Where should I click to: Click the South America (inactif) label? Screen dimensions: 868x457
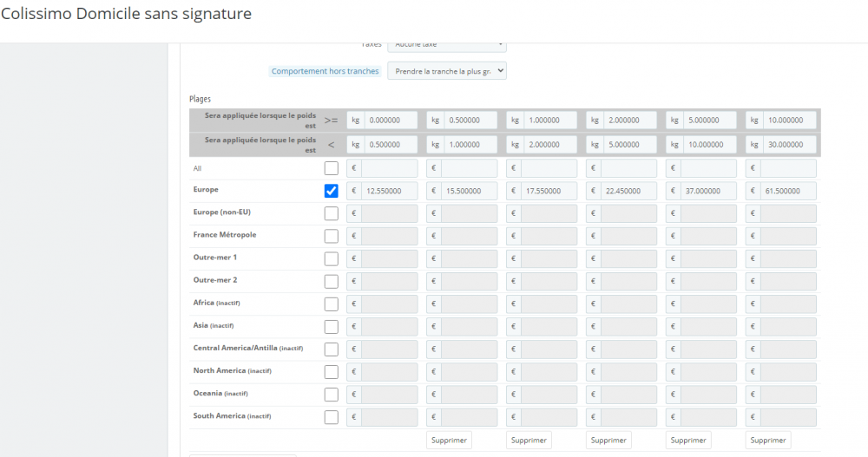pyautogui.click(x=232, y=416)
